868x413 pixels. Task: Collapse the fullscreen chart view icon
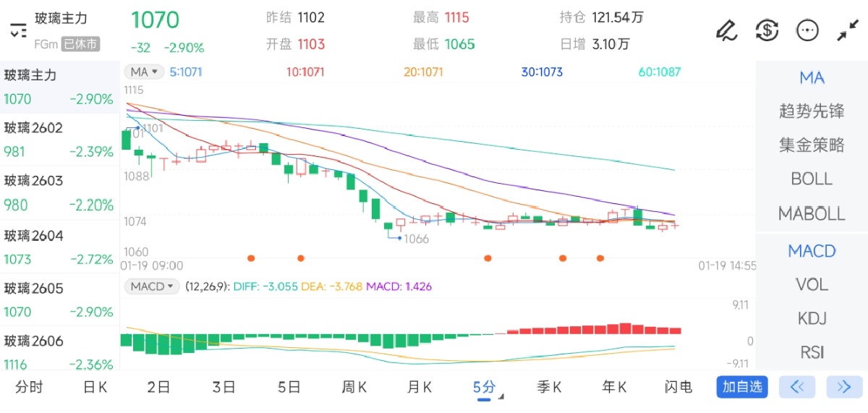(847, 30)
